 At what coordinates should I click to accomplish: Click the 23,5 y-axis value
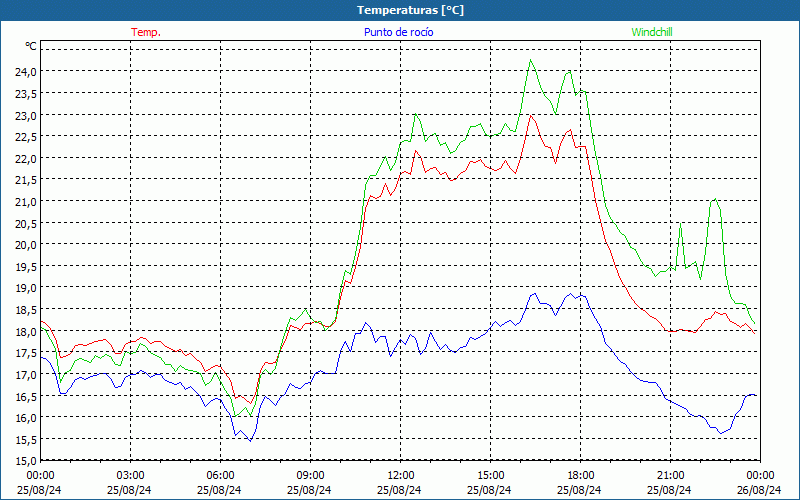pos(26,94)
